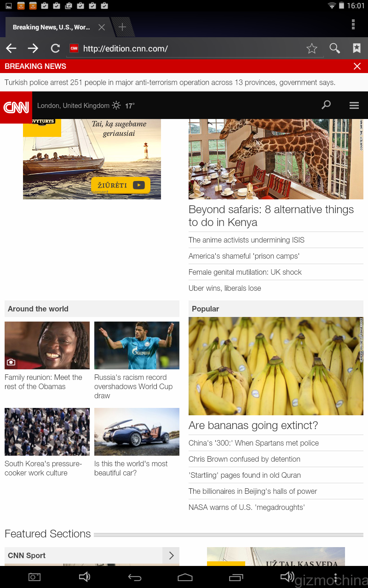Open 'Uber wins, liberals lose' link
368x588 pixels.
[x=225, y=288]
